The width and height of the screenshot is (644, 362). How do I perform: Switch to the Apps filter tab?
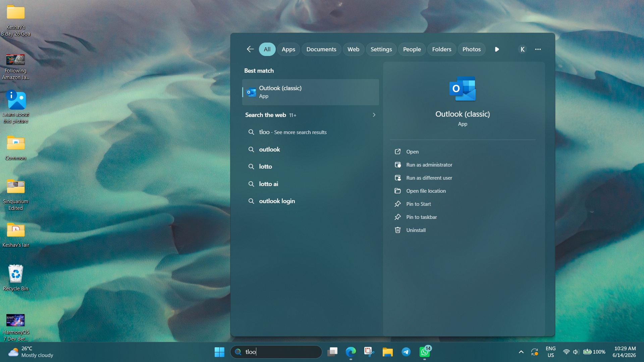click(288, 49)
